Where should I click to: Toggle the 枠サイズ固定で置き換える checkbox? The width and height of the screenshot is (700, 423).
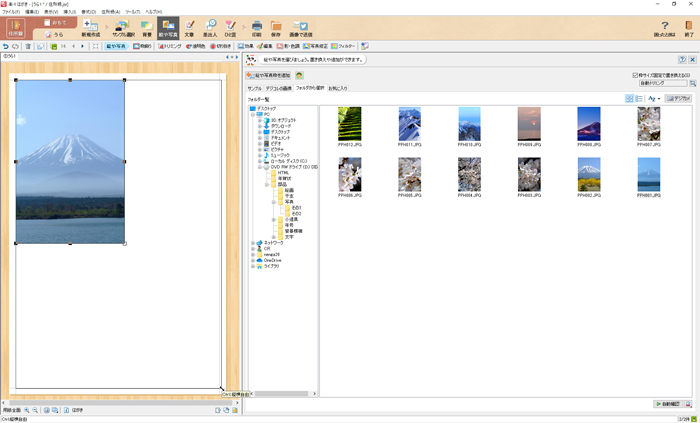(635, 75)
